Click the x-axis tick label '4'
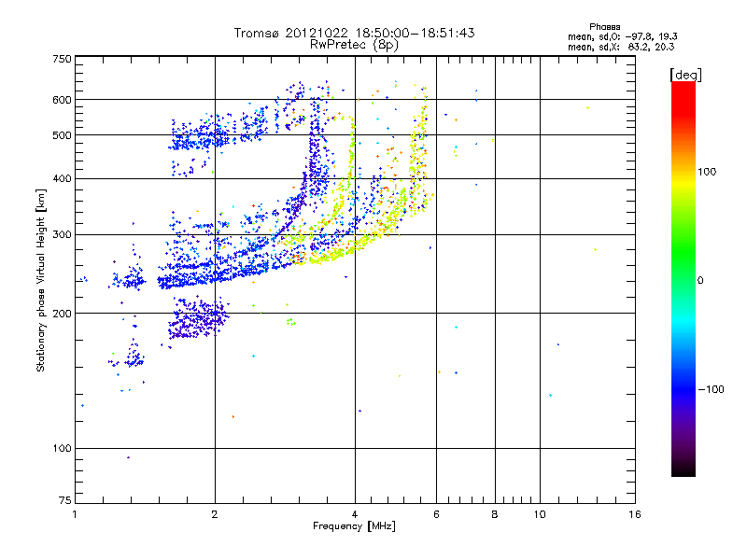The width and height of the screenshot is (747, 560). pyautogui.click(x=355, y=514)
